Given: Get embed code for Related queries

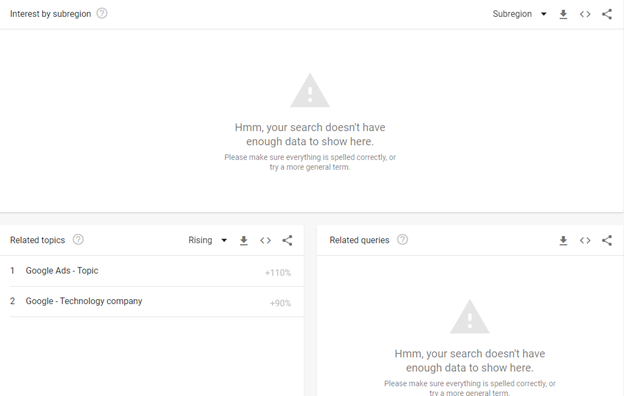Looking at the screenshot, I should pyautogui.click(x=585, y=240).
